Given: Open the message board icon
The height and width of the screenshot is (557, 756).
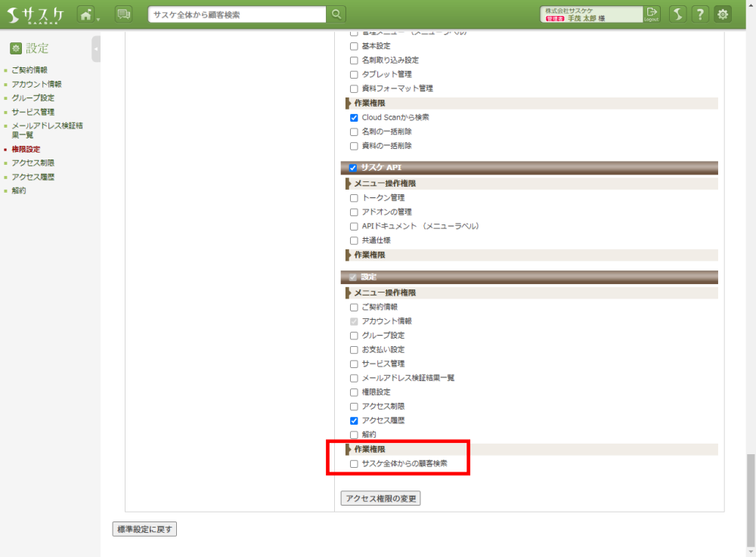Looking at the screenshot, I should pyautogui.click(x=124, y=14).
